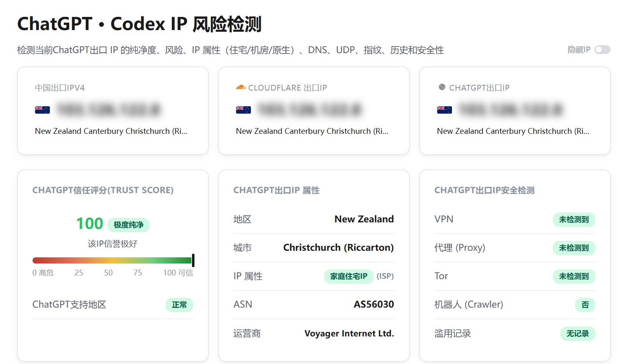
Task: Click the trust score gradient bar
Action: 112,260
